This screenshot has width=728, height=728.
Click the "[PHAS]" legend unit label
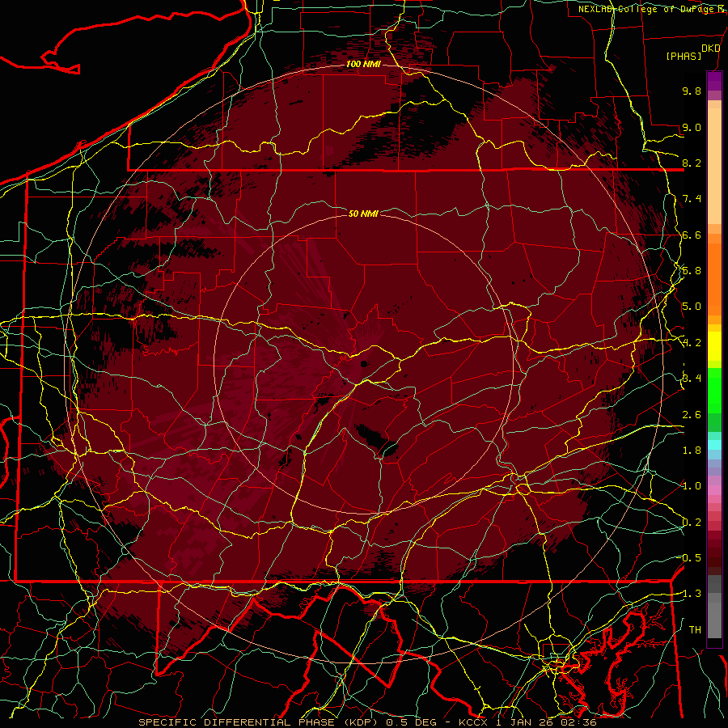click(684, 57)
